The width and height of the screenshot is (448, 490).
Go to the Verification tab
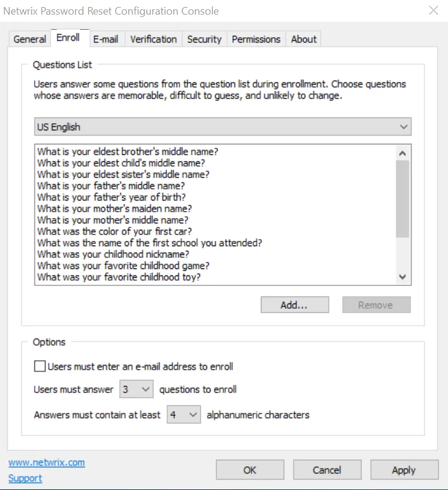[153, 39]
